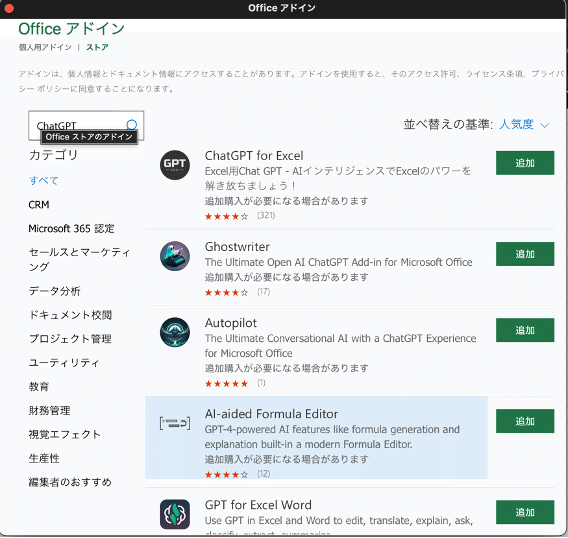Open the Ghostwriter title link

click(x=237, y=247)
